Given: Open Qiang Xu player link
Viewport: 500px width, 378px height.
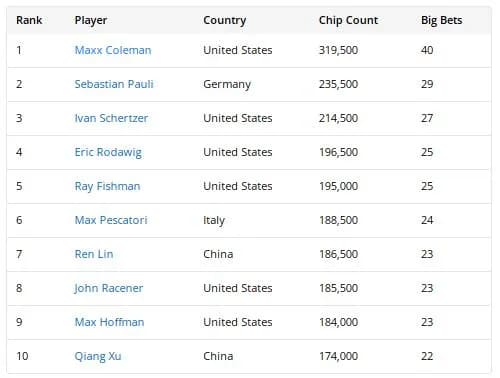Looking at the screenshot, I should pos(98,356).
